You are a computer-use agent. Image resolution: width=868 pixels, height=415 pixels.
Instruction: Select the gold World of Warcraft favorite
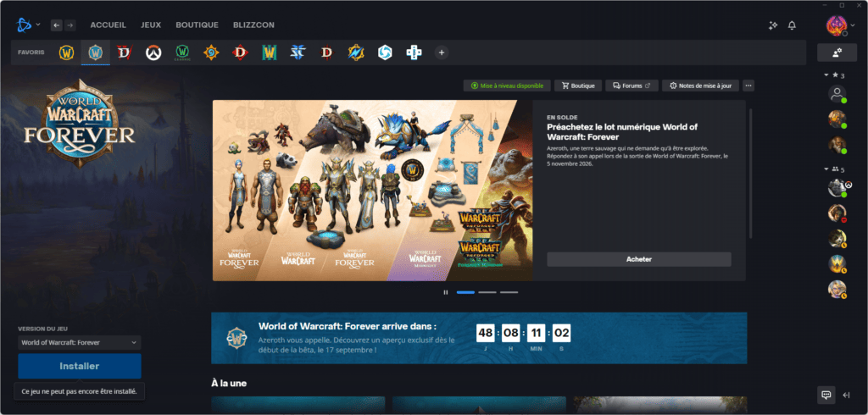(66, 53)
